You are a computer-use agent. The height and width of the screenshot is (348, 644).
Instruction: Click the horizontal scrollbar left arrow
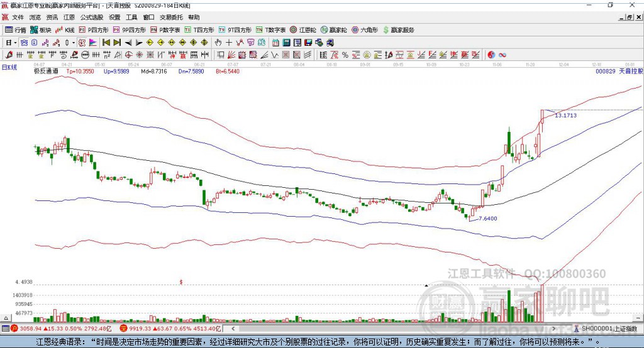(233, 329)
